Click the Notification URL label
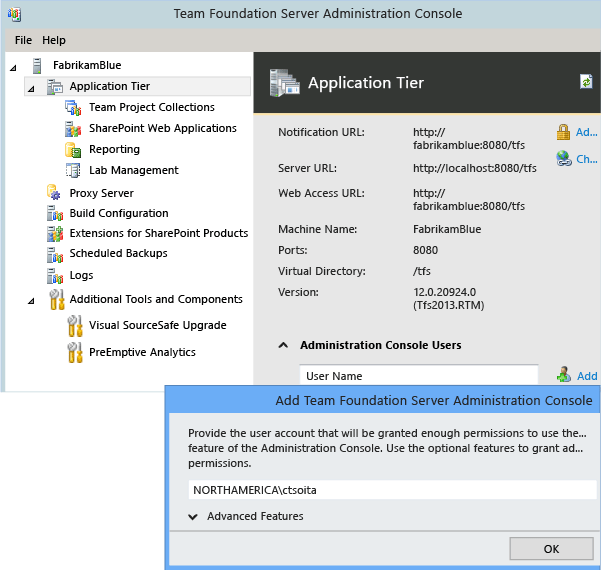 point(321,132)
